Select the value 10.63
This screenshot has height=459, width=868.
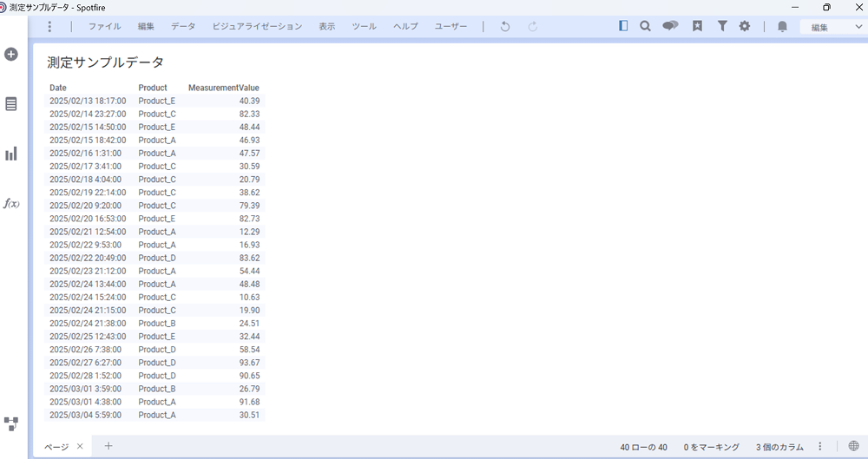pos(249,298)
